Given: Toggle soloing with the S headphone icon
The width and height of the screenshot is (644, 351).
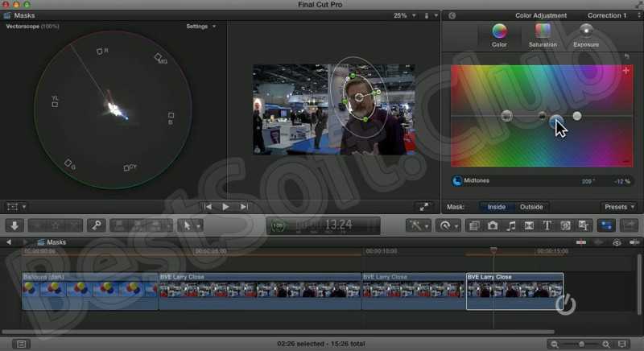Looking at the screenshot, I should click(617, 242).
